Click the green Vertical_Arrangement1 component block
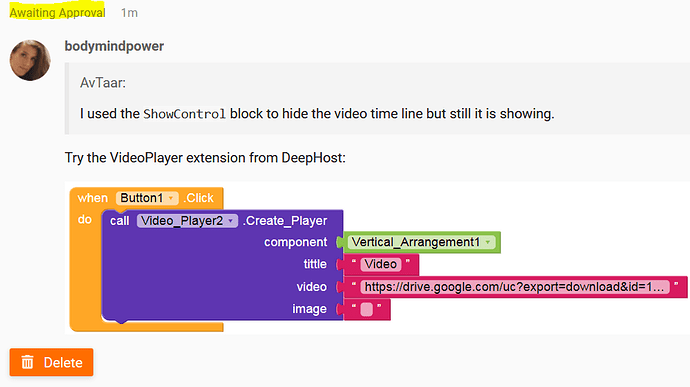 tap(422, 242)
